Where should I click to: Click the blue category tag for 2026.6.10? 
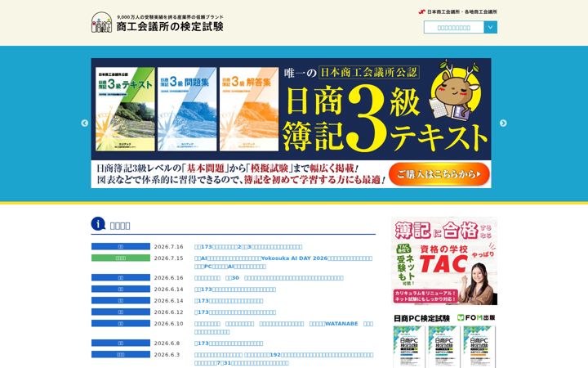[x=121, y=323]
